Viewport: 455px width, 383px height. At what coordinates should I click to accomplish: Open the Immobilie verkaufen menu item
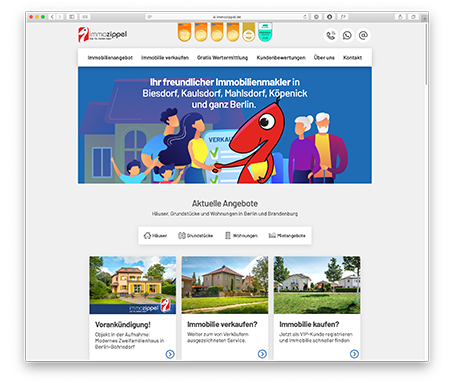165,58
